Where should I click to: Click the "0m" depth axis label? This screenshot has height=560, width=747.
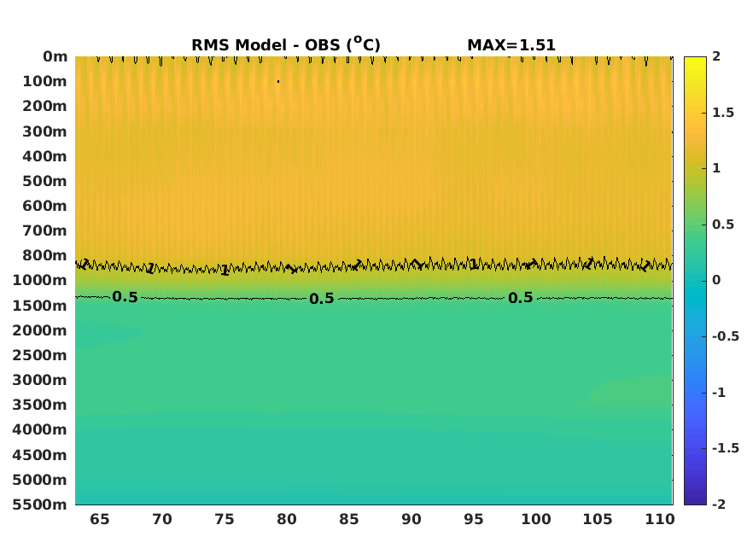(55, 56)
